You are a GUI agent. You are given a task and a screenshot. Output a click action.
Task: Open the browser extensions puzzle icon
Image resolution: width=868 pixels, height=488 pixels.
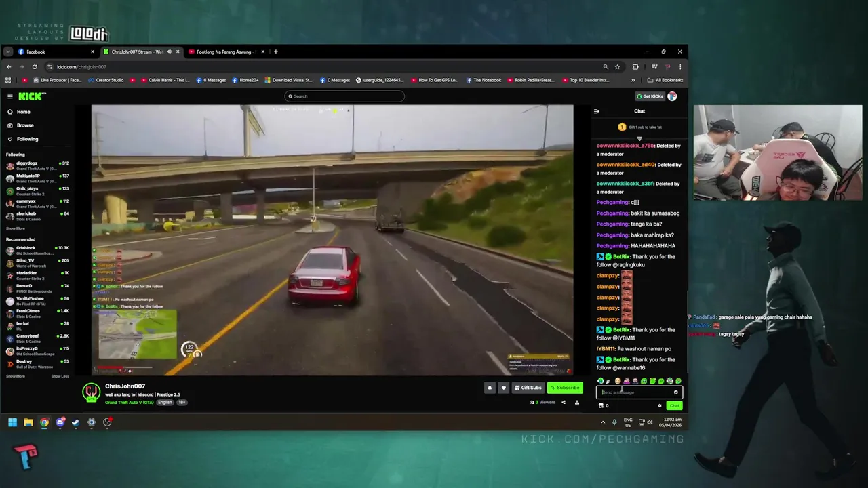[x=635, y=66]
